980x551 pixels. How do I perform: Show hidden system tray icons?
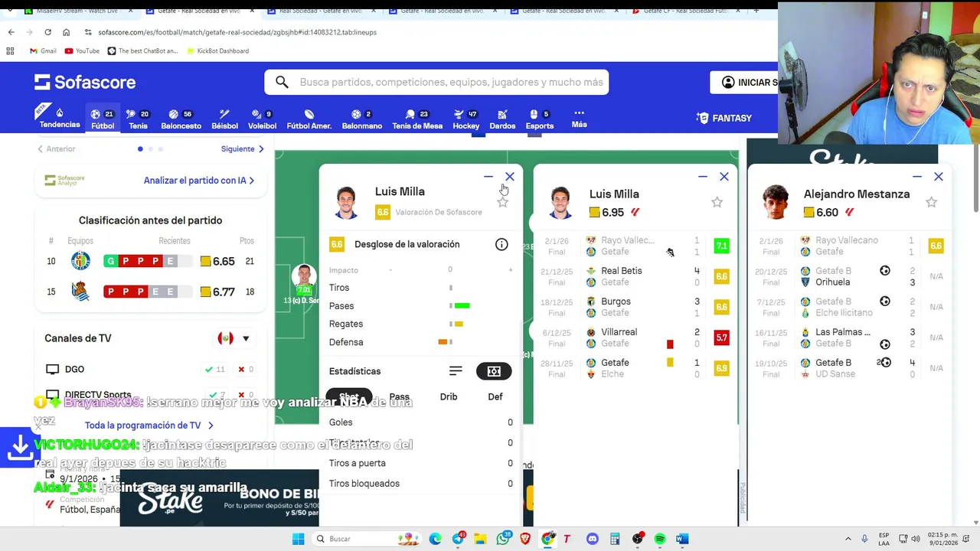[848, 539]
